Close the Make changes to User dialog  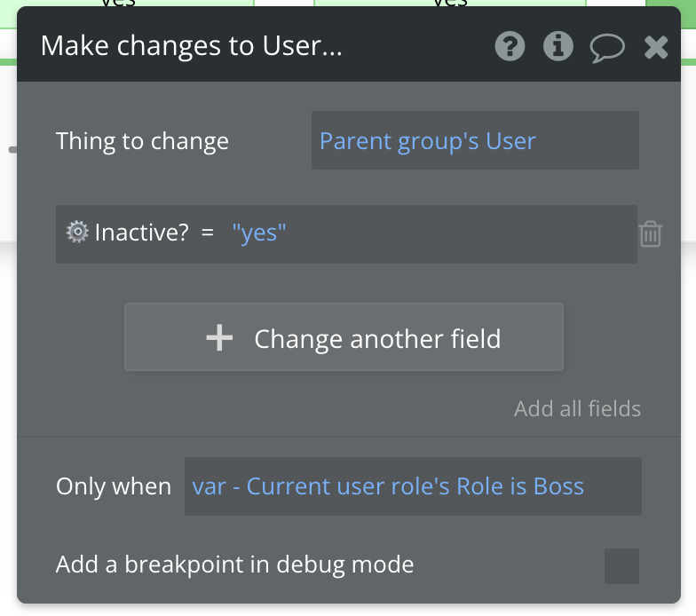[656, 47]
